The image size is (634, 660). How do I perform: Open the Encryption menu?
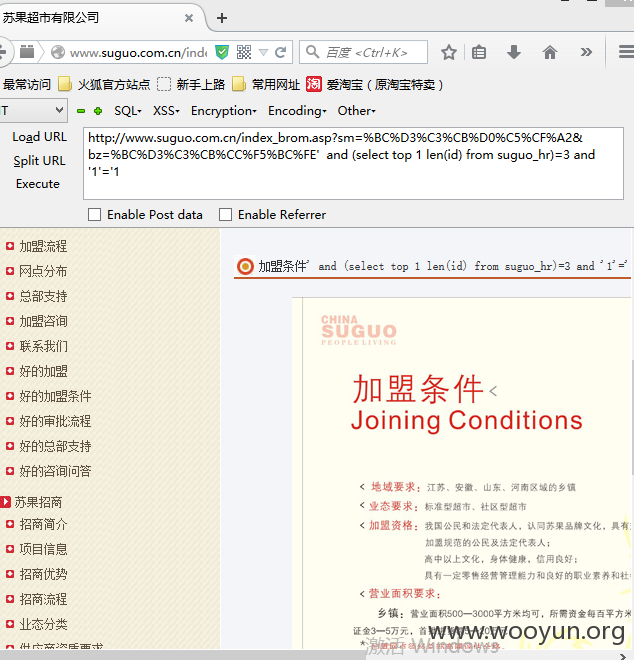[x=224, y=111]
